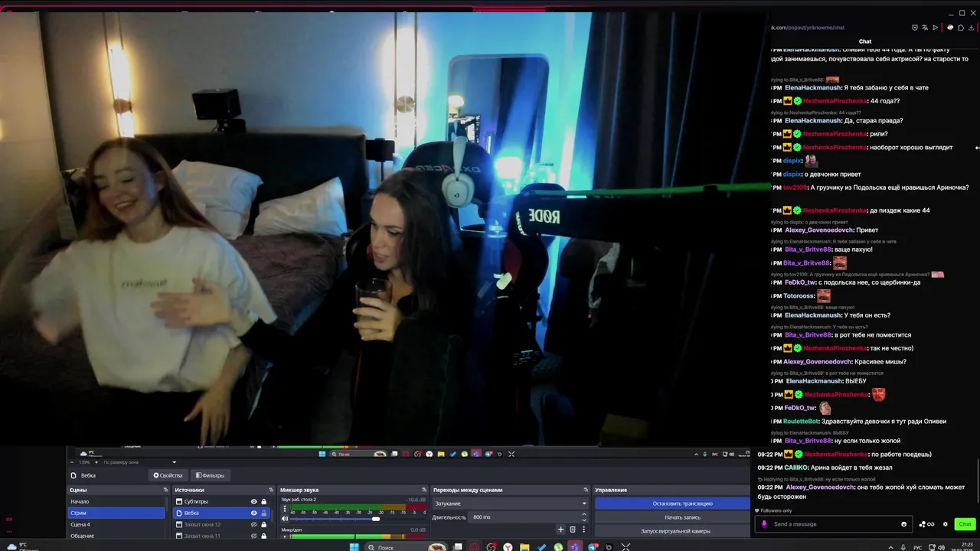Viewport: 980px width, 551px height.
Task: Open the chat emote picker
Action: (903, 524)
